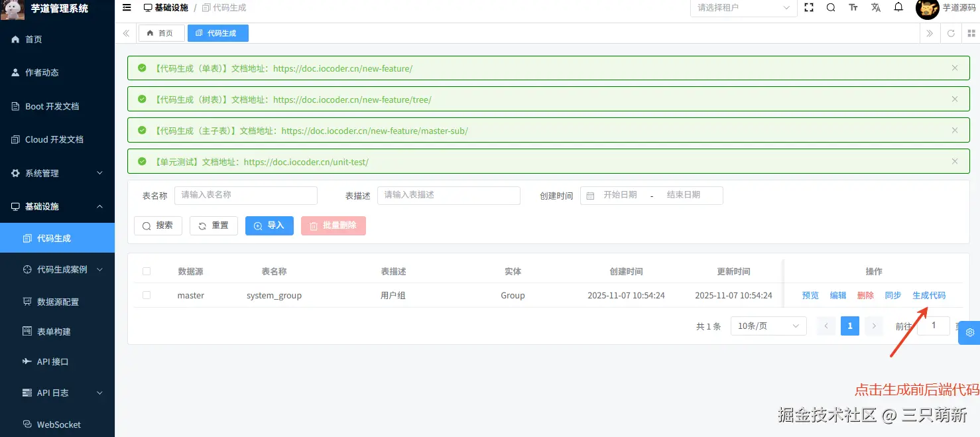Switch to the 首页 page tab
The height and width of the screenshot is (437, 980).
click(x=160, y=33)
